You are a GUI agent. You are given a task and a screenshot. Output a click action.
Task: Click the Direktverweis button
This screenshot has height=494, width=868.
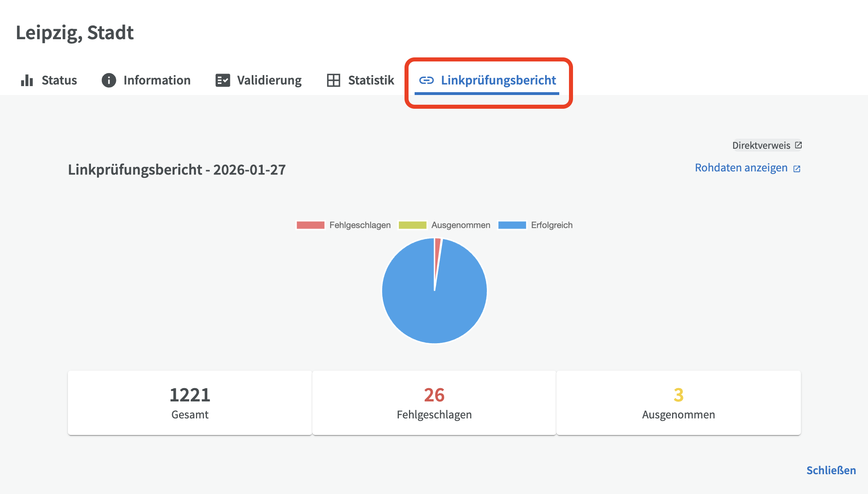761,146
